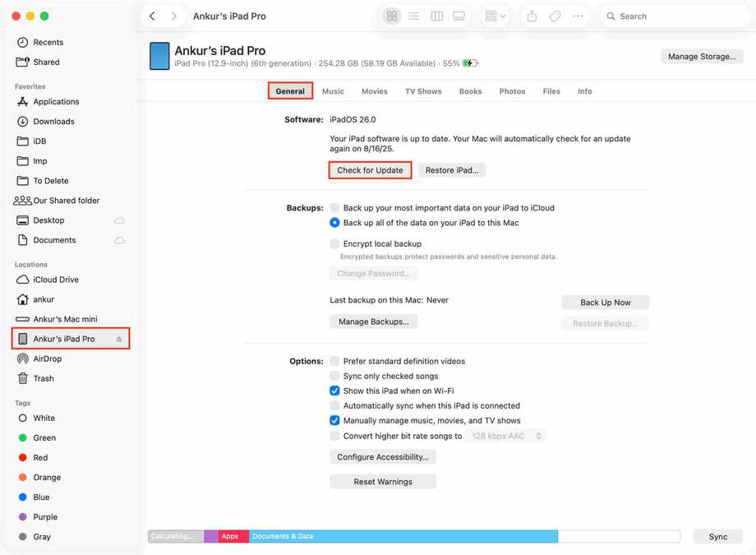Go back using the back arrow
The width and height of the screenshot is (756, 555).
click(x=153, y=16)
